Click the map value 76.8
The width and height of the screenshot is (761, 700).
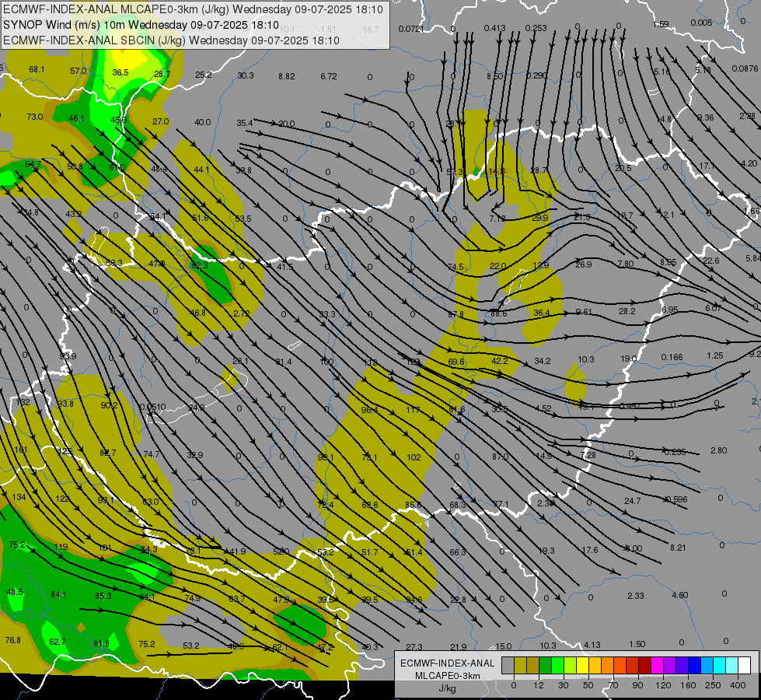point(12,640)
